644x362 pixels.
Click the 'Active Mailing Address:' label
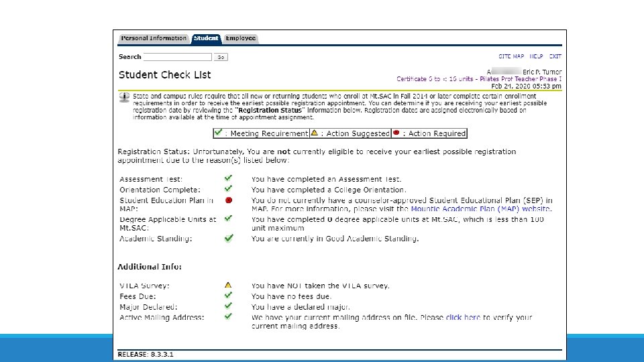(x=162, y=318)
